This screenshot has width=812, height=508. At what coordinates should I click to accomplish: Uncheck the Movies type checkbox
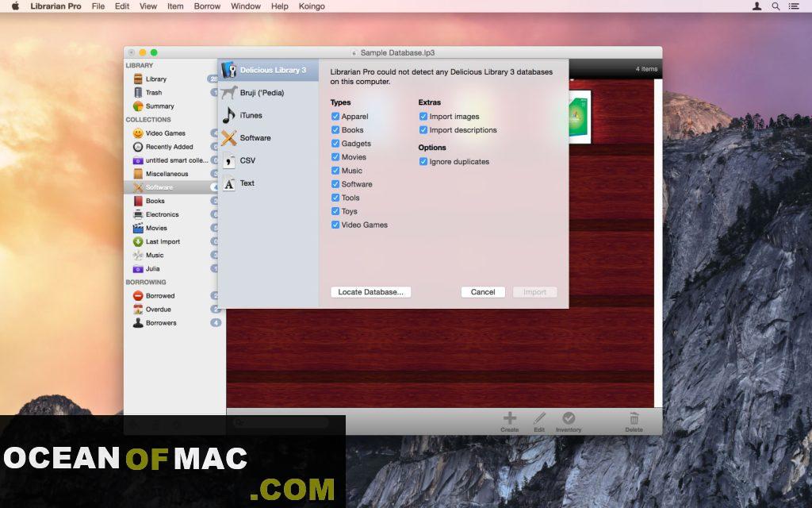[335, 157]
